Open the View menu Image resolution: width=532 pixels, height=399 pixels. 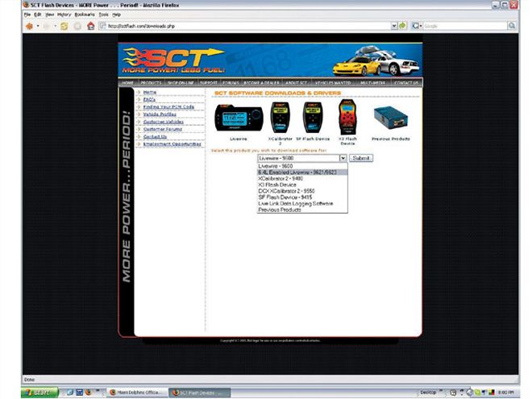(50, 15)
